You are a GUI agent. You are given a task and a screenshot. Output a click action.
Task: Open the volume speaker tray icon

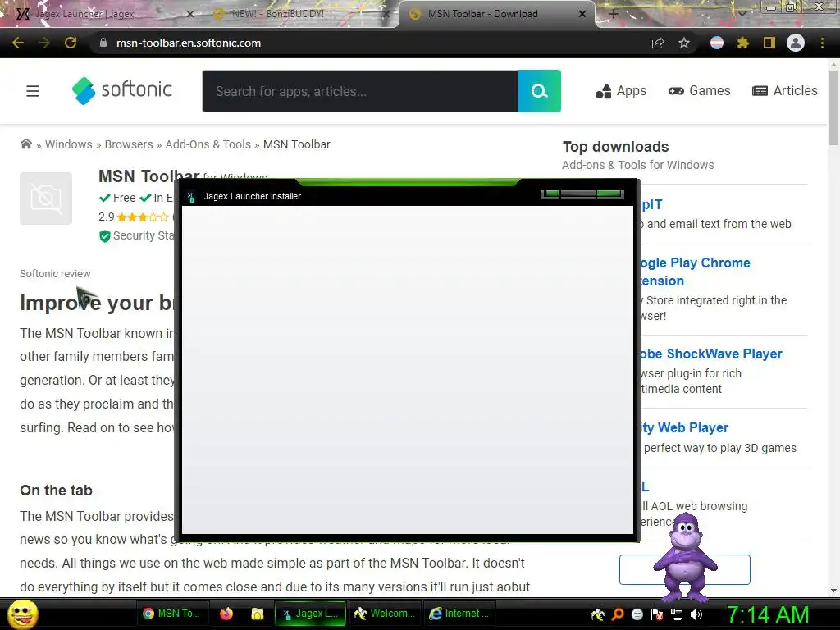[x=696, y=614]
